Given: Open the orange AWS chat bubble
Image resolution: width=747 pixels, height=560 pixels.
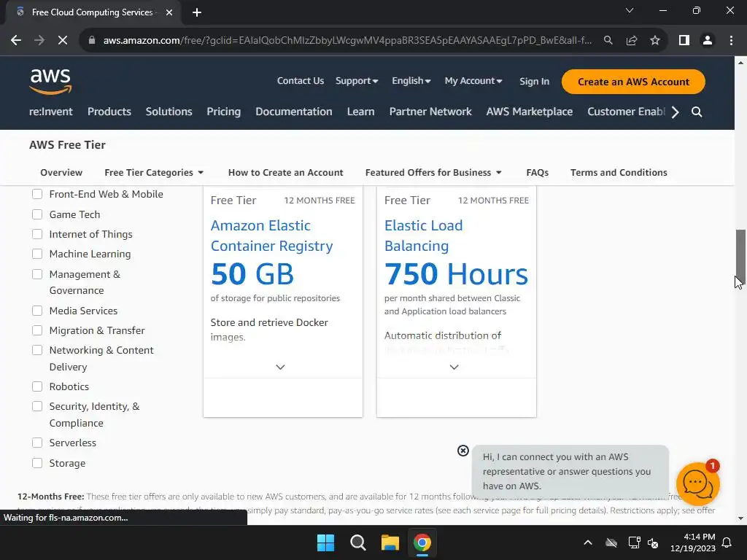Looking at the screenshot, I should (698, 484).
